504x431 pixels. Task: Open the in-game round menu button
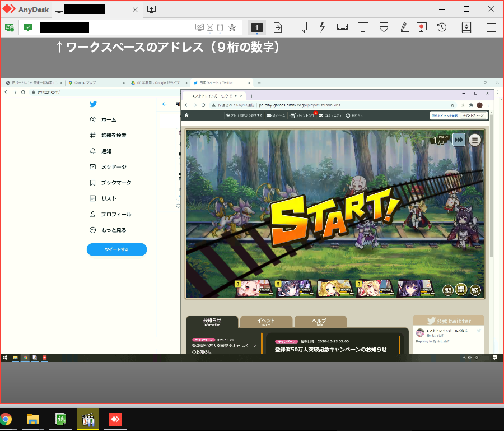tap(475, 140)
